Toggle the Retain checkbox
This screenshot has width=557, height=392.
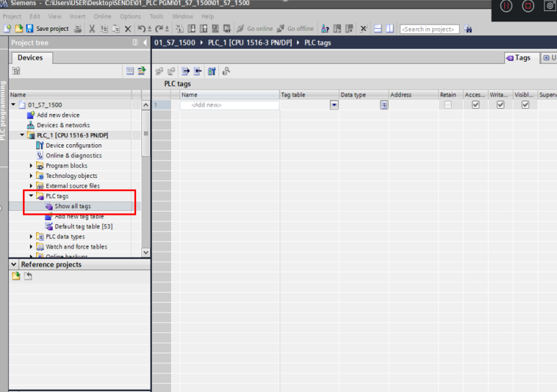448,104
